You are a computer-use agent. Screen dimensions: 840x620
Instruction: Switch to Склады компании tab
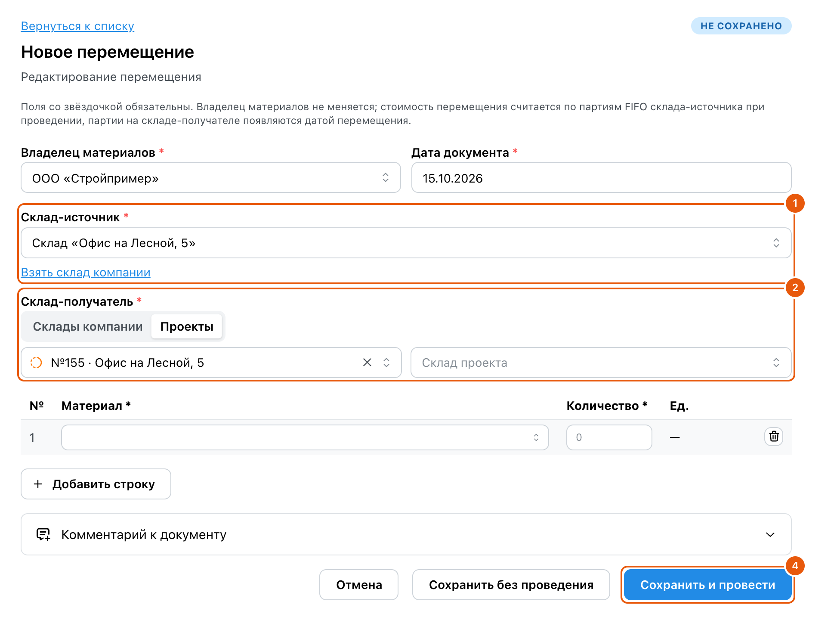pos(88,326)
